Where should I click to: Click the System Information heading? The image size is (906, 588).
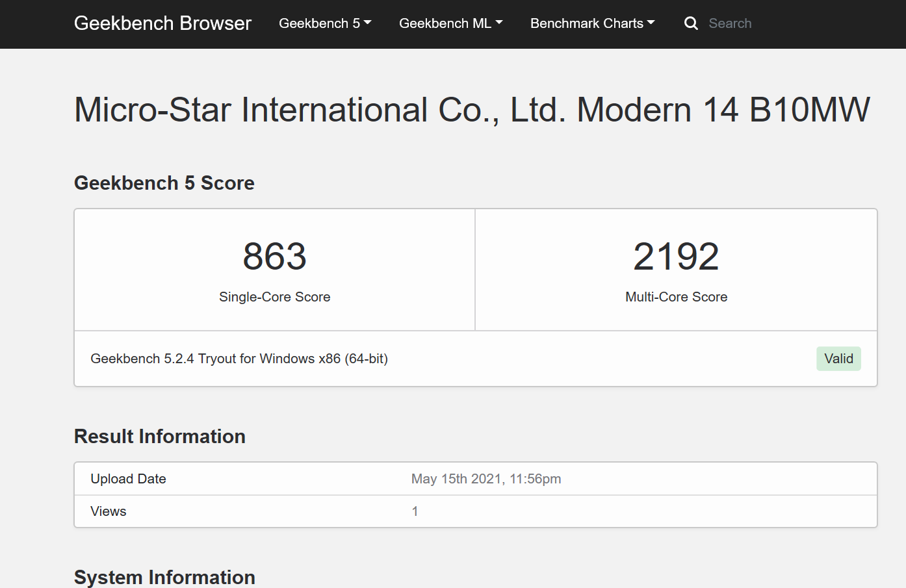pos(164,577)
